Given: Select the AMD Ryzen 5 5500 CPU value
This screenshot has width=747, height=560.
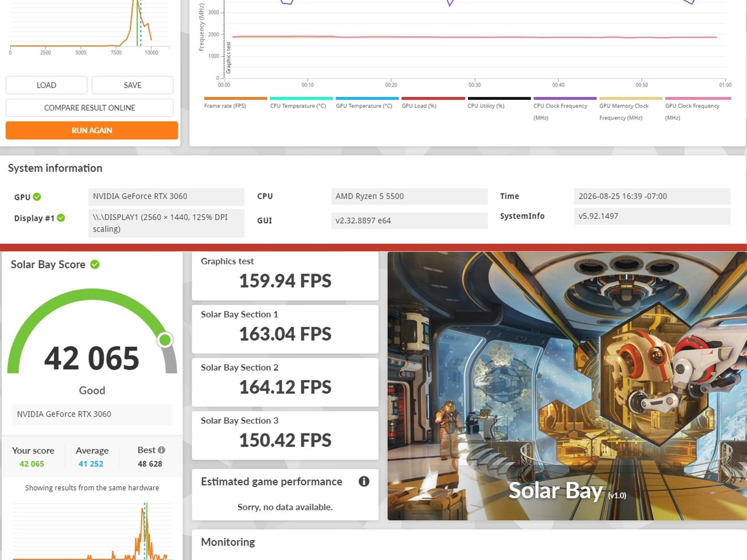Looking at the screenshot, I should click(409, 197).
